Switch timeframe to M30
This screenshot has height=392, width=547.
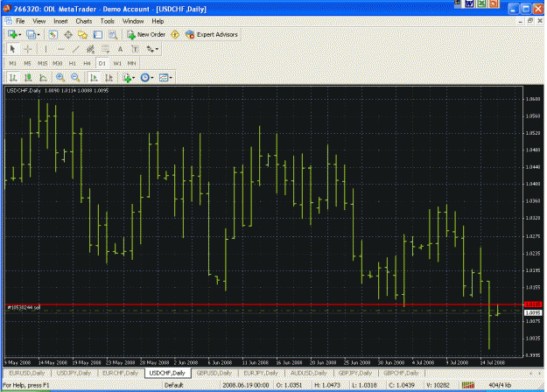coord(57,64)
